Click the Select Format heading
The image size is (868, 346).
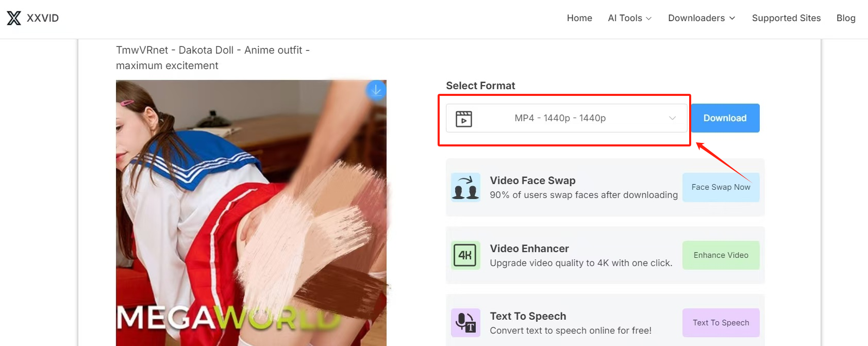[x=480, y=86]
